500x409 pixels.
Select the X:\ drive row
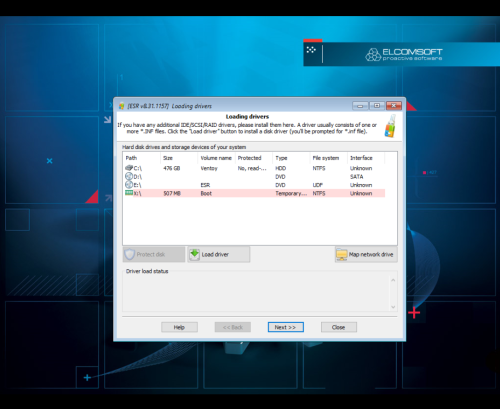pos(255,193)
